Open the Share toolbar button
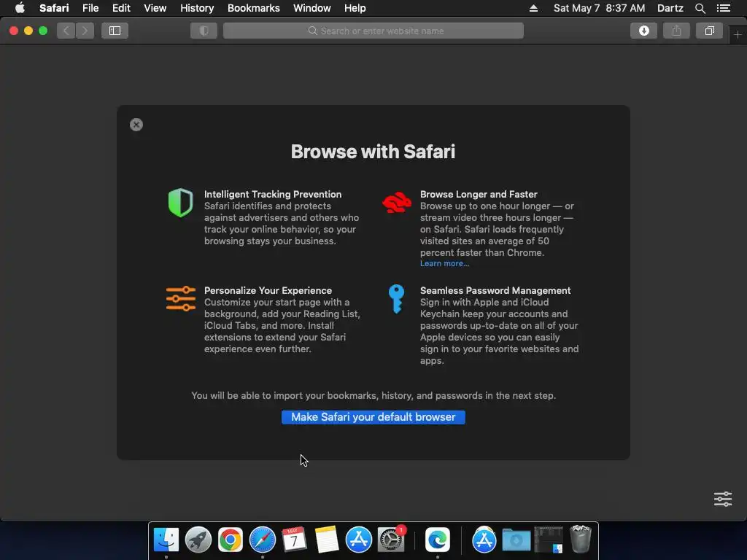This screenshot has height=560, width=747. point(676,31)
